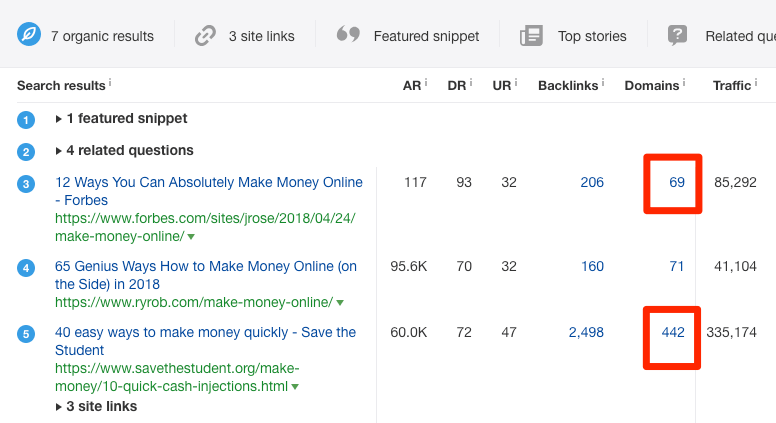776x423 pixels.
Task: Click the AR column header
Action: pos(412,86)
